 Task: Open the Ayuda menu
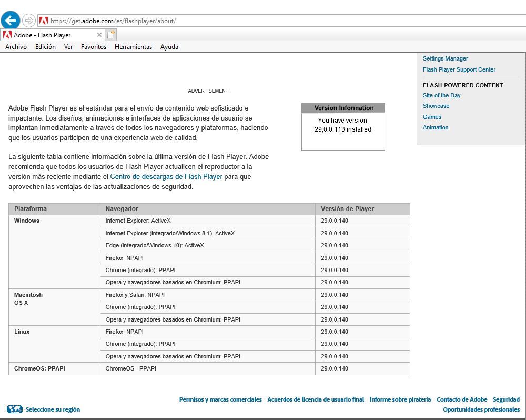(169, 47)
